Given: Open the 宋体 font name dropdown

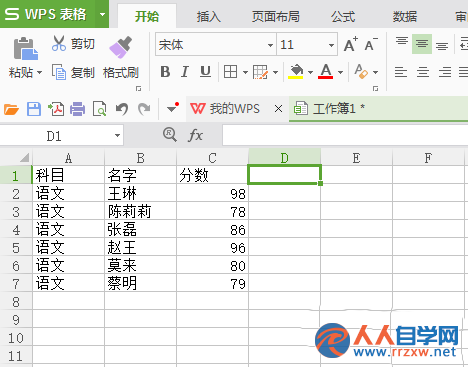Looking at the screenshot, I should 270,45.
